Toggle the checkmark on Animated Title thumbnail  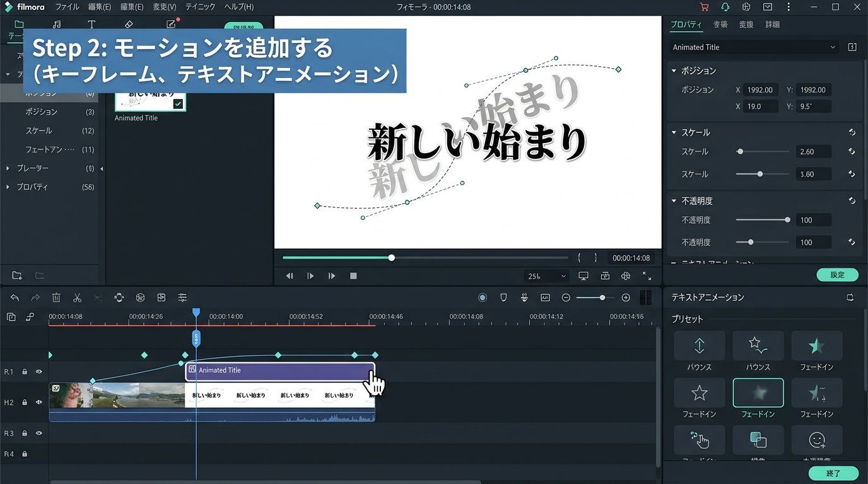click(178, 104)
